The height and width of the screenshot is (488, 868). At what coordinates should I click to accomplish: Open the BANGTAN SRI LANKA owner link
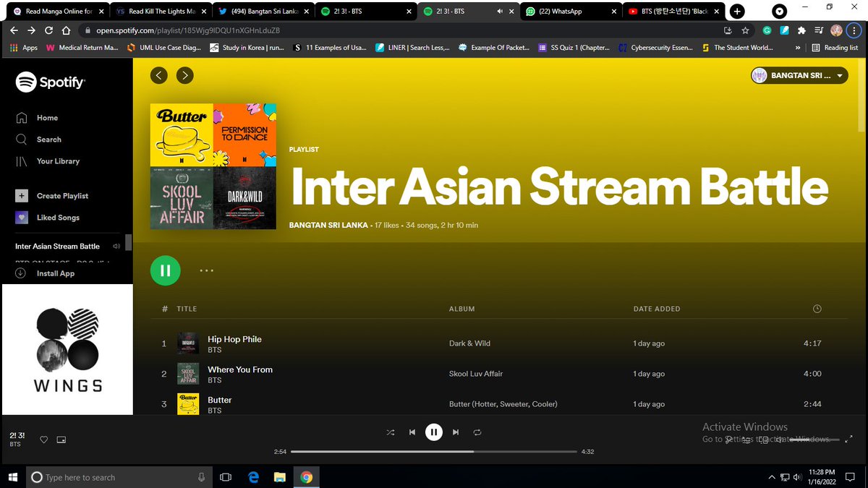328,225
